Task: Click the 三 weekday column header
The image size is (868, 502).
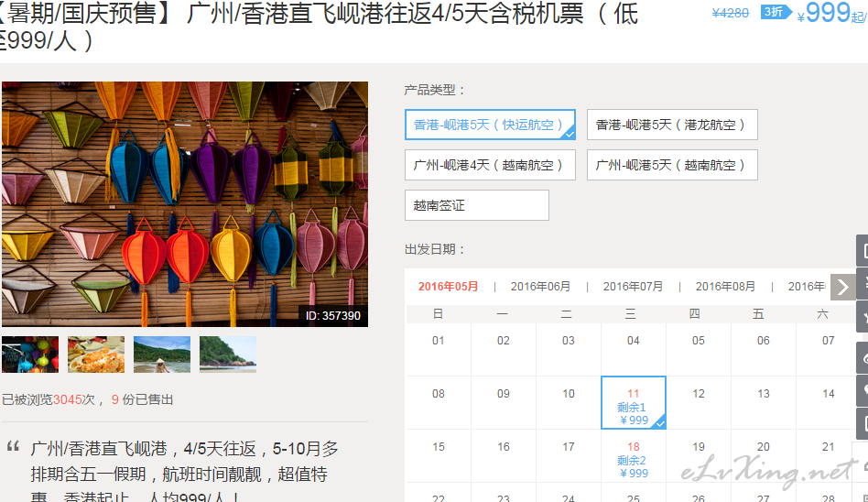Action: pyautogui.click(x=631, y=314)
